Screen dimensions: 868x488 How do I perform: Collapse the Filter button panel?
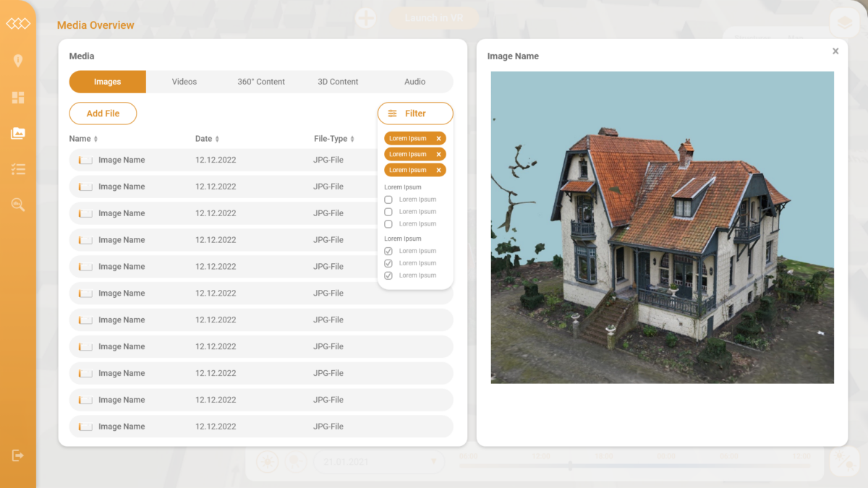(415, 114)
